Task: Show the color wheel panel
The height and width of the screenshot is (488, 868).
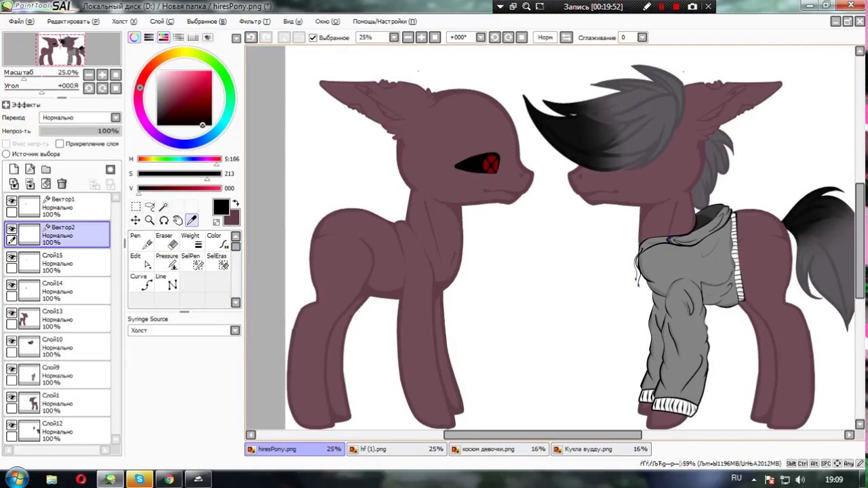Action: tap(134, 37)
